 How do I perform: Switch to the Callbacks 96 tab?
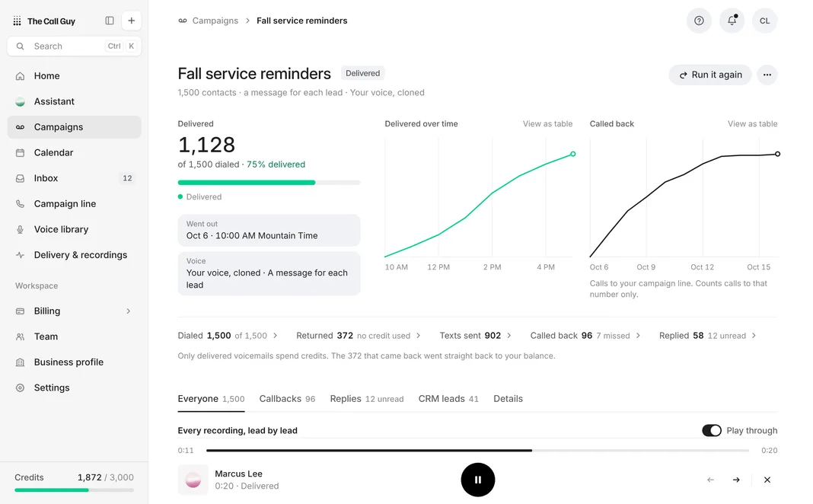pyautogui.click(x=287, y=399)
